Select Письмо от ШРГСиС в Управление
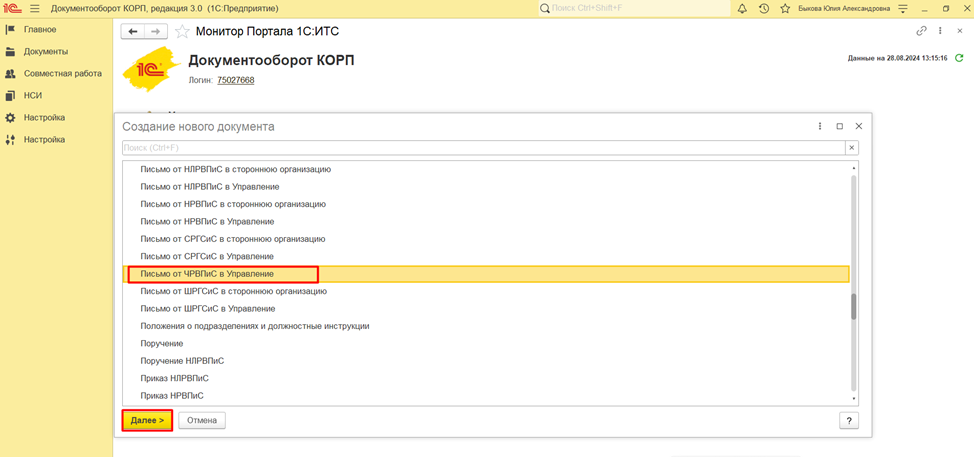 pos(486,309)
